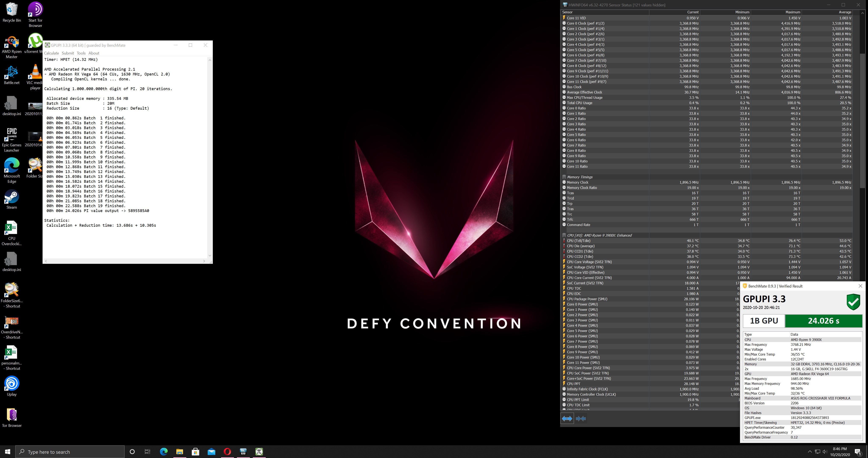Launch Battle.net desktop shortcut
The image size is (868, 458).
coord(12,75)
